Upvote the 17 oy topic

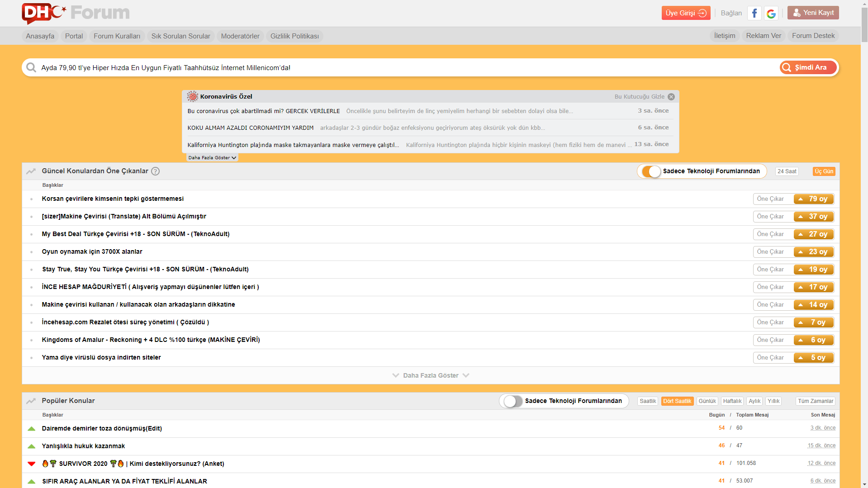[813, 287]
